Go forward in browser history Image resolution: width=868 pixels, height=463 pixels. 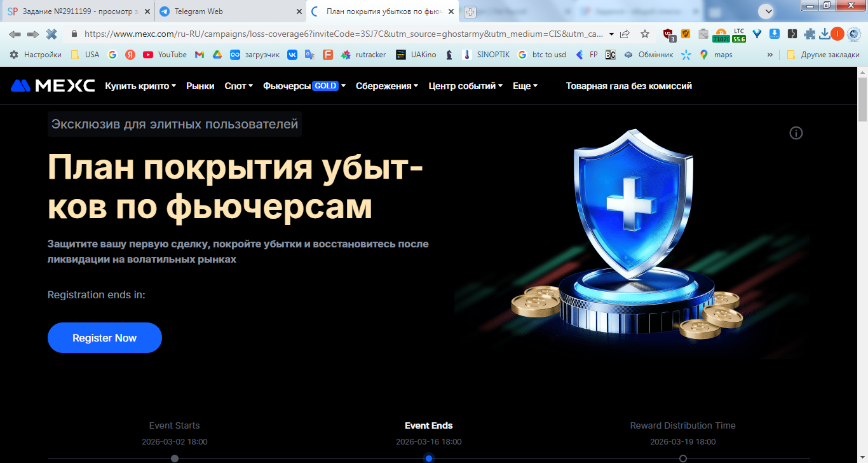click(33, 34)
